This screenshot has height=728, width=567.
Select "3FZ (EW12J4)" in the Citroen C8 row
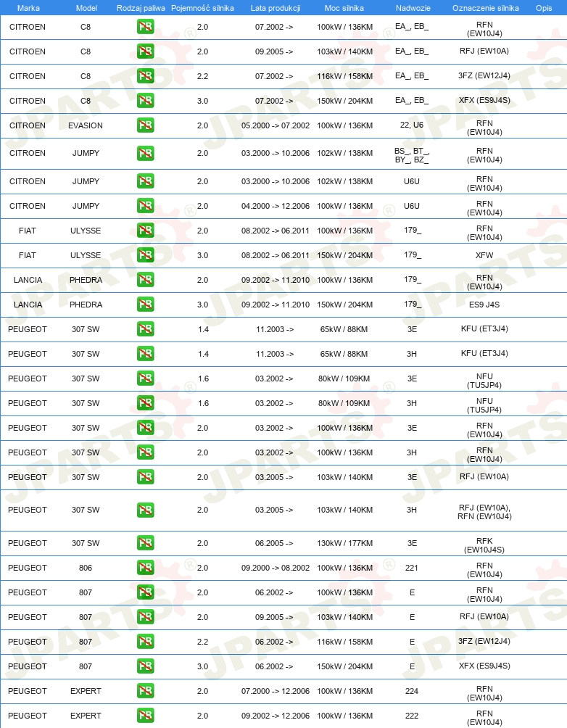click(x=484, y=75)
